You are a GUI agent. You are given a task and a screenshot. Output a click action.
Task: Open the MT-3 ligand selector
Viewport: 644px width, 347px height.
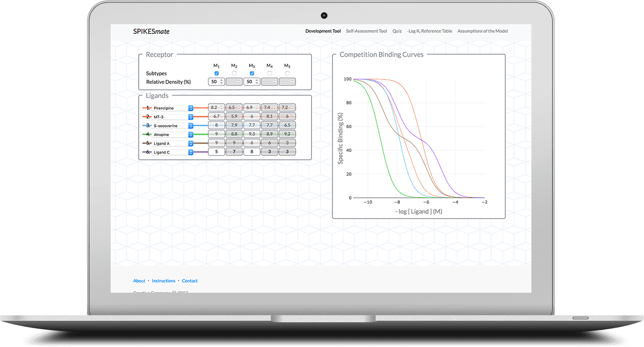click(191, 117)
